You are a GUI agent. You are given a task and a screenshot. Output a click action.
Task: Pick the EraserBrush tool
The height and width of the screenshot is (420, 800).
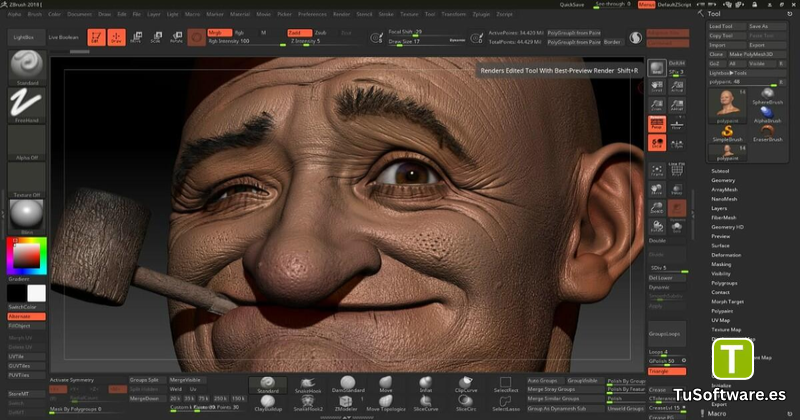tap(767, 134)
